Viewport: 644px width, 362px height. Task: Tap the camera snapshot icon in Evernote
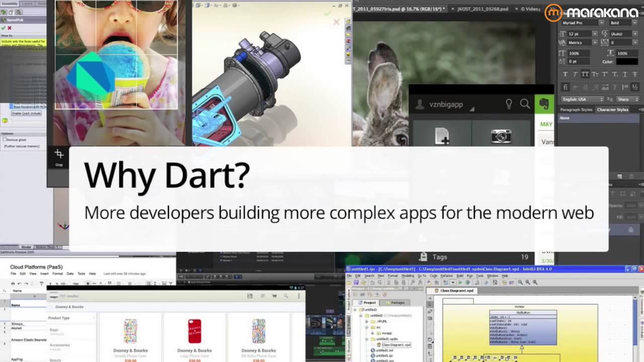(501, 136)
